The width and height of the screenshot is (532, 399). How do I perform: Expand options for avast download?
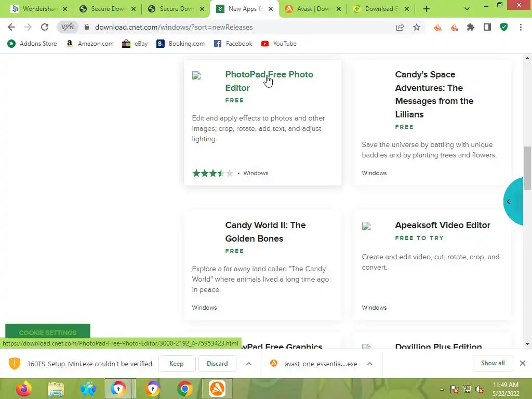[x=370, y=364]
